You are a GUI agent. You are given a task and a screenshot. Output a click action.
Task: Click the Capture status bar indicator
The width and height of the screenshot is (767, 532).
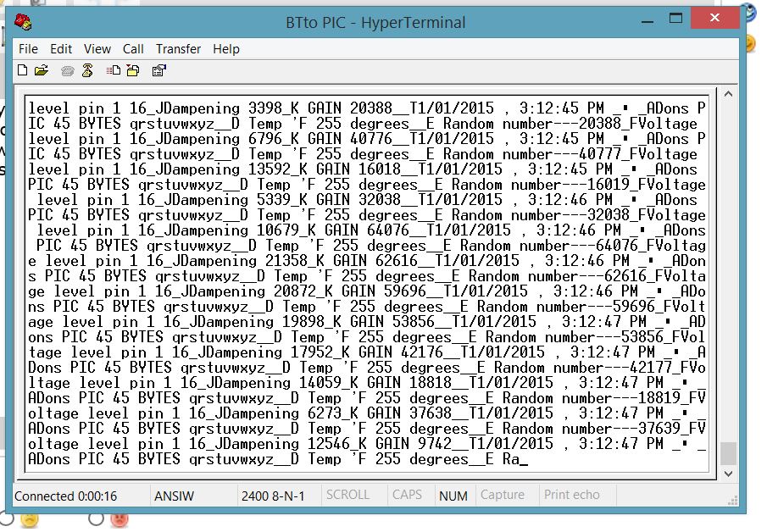pos(503,495)
